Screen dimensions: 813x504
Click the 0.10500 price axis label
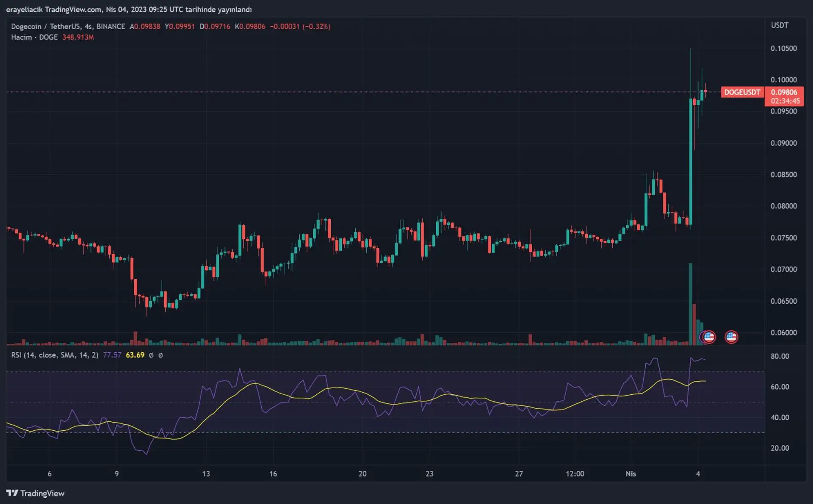coord(783,48)
